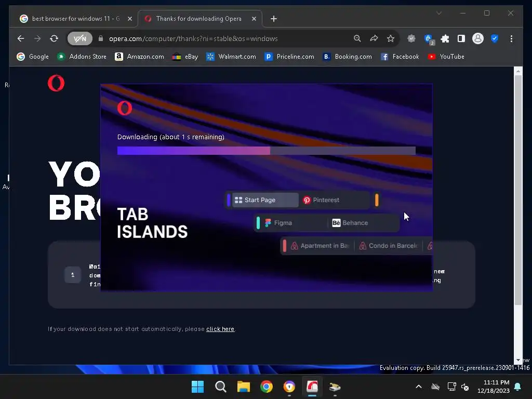Select the Start Page tab island
This screenshot has width=532, height=399.
(x=265, y=200)
